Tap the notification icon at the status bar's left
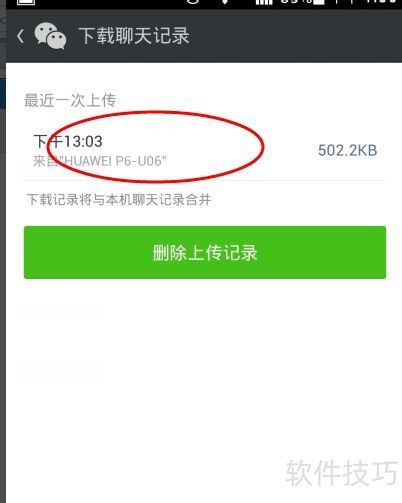402x503 pixels. point(26,2)
